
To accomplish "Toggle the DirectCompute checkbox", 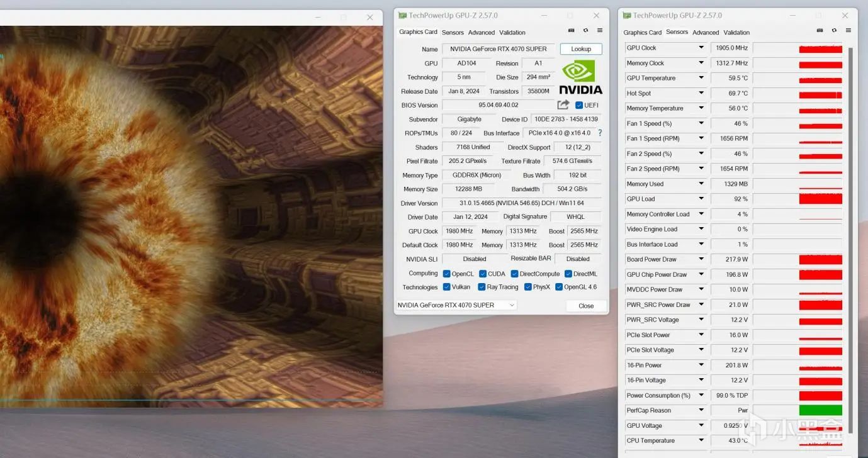I will tap(514, 274).
